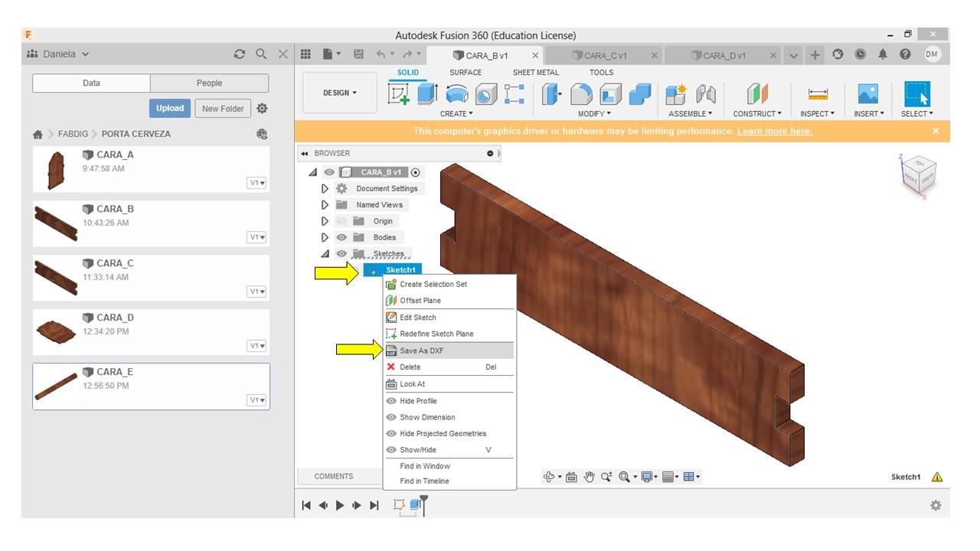The width and height of the screenshot is (980, 551).
Task: Click the Press Pull modify icon
Action: (551, 94)
